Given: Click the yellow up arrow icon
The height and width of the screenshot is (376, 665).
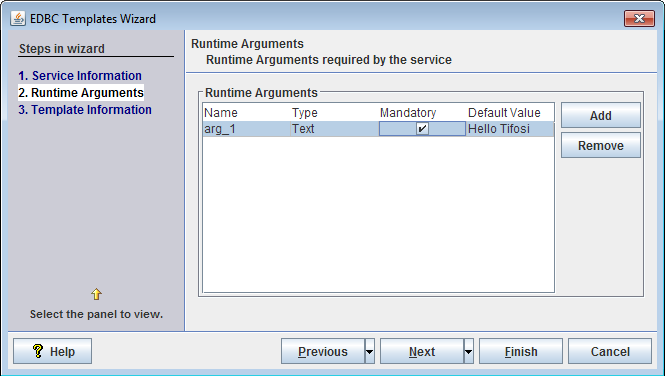Looking at the screenshot, I should coord(96,294).
